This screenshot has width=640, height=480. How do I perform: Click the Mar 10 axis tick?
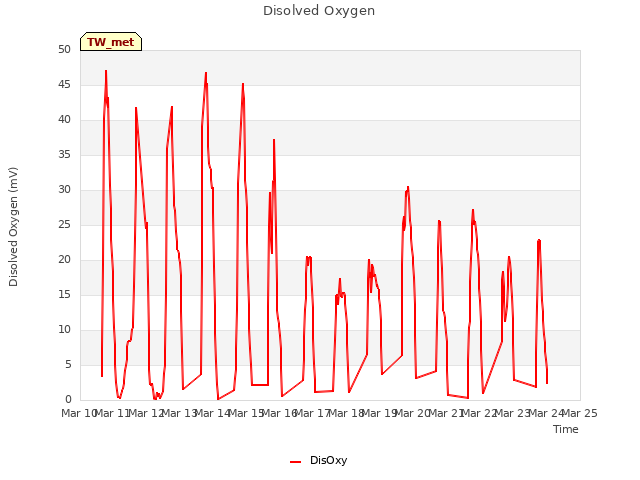79,413
